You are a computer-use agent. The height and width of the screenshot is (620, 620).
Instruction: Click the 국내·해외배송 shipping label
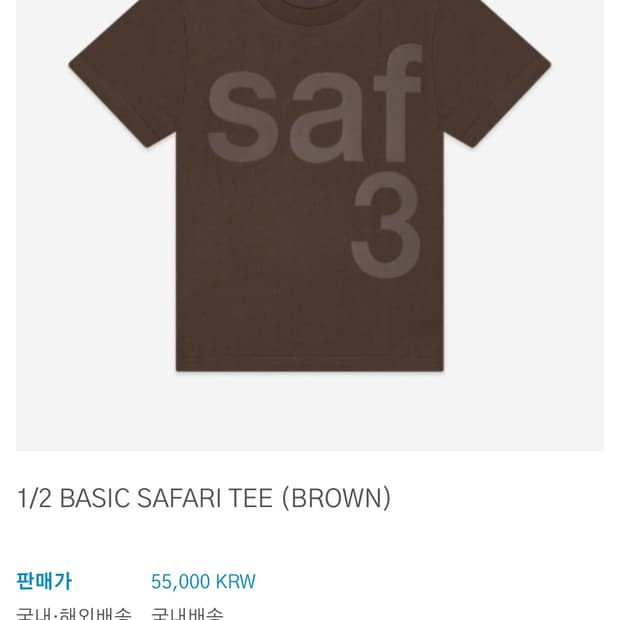pos(74,614)
